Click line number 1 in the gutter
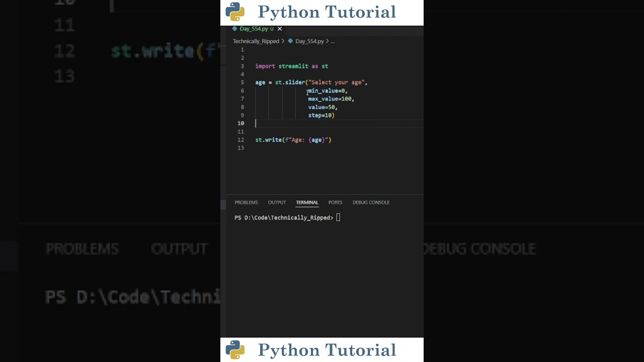The height and width of the screenshot is (362, 644). (242, 50)
